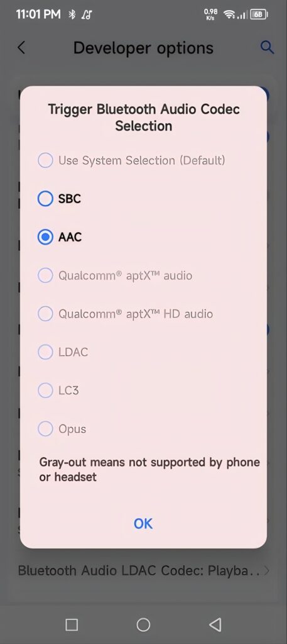Open search in Developer options
Screen dimensions: 287x644
(x=267, y=47)
